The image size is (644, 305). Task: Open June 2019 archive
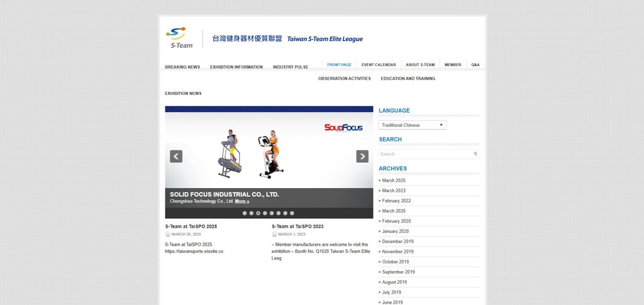point(392,302)
